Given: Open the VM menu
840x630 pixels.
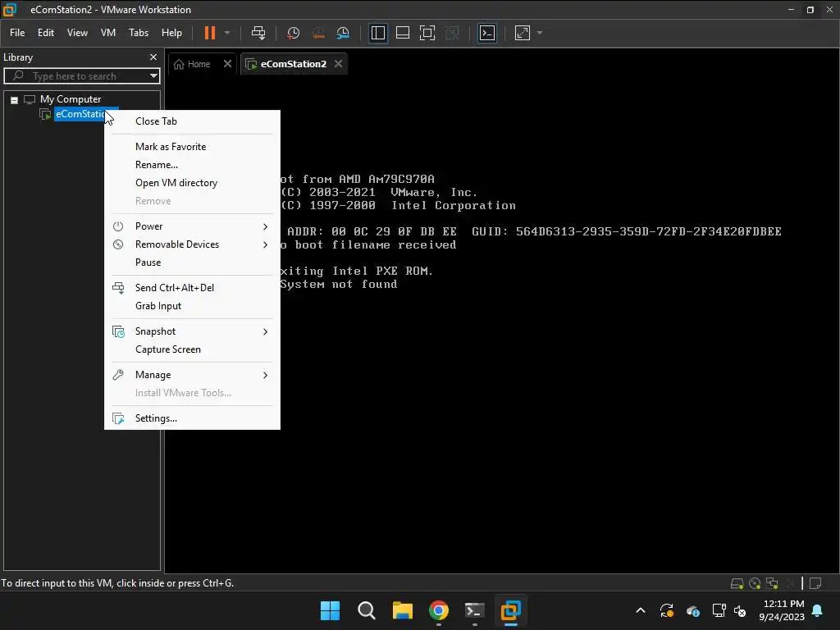Looking at the screenshot, I should [x=108, y=33].
